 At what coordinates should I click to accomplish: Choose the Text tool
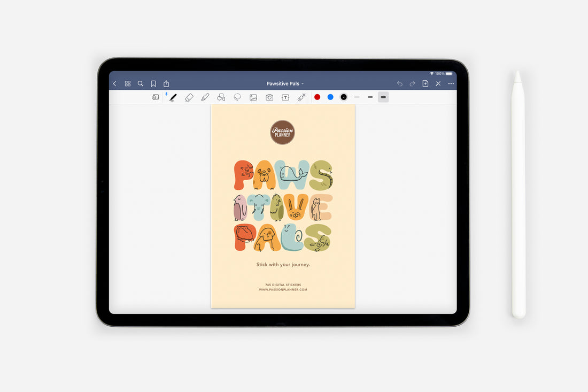[x=285, y=97]
